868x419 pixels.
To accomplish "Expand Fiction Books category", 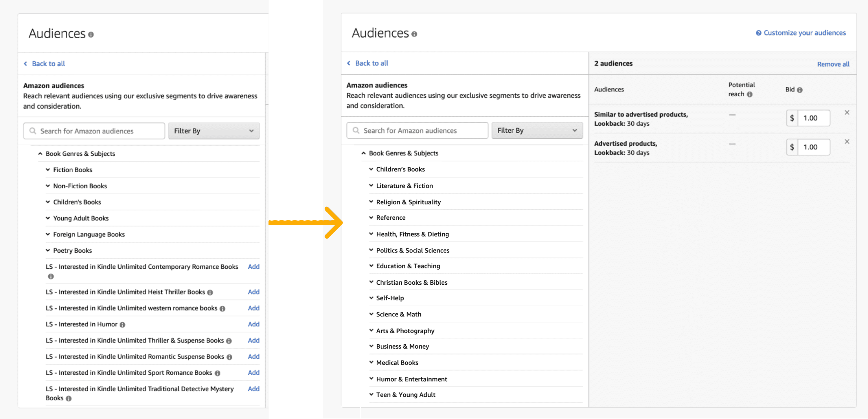I will click(x=48, y=170).
